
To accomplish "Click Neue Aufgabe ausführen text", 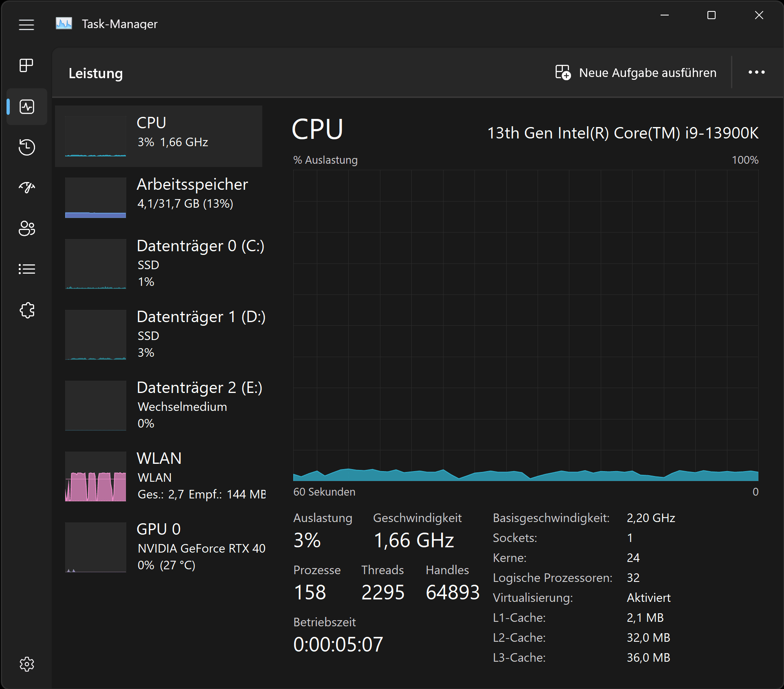I will coord(648,73).
